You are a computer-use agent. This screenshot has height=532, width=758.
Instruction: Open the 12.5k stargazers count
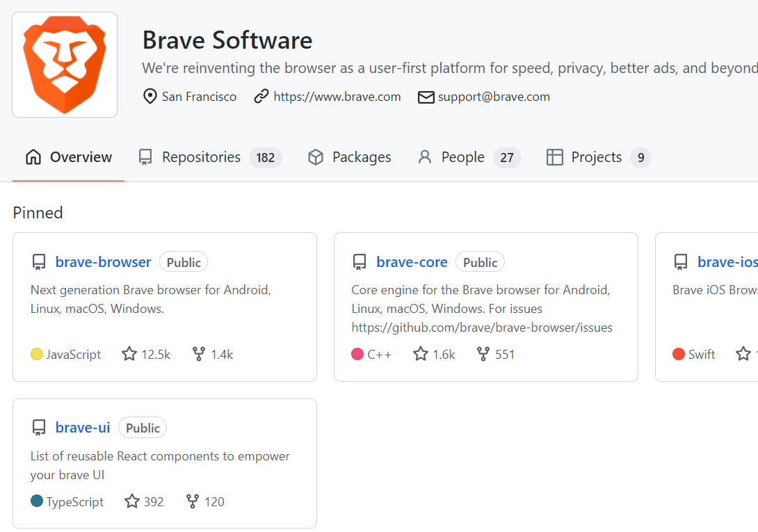156,355
